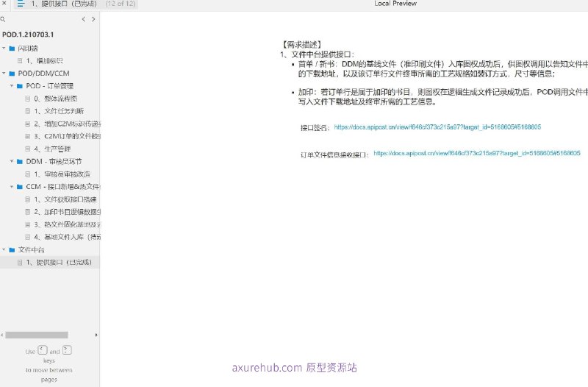Click the POD.1.210703.1 project title
The image size is (588, 387).
coord(28,35)
